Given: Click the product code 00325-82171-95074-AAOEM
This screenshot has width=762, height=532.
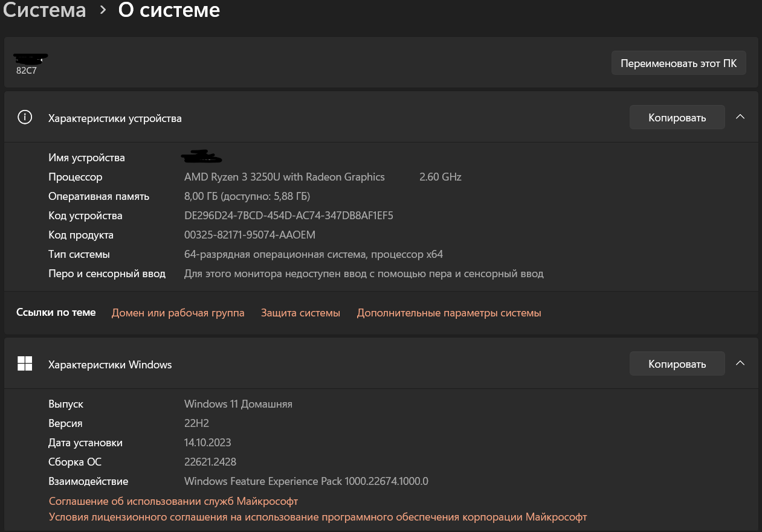Looking at the screenshot, I should [250, 235].
